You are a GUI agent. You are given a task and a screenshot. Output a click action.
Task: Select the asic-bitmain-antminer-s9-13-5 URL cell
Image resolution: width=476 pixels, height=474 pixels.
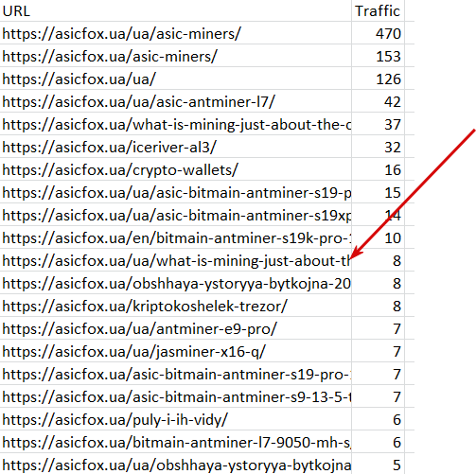pos(176,396)
